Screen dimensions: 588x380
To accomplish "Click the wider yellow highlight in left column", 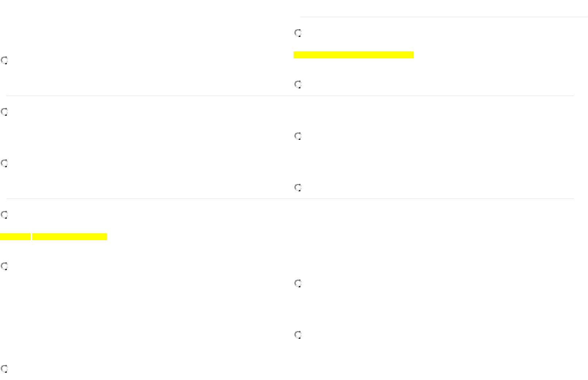I will (x=70, y=237).
